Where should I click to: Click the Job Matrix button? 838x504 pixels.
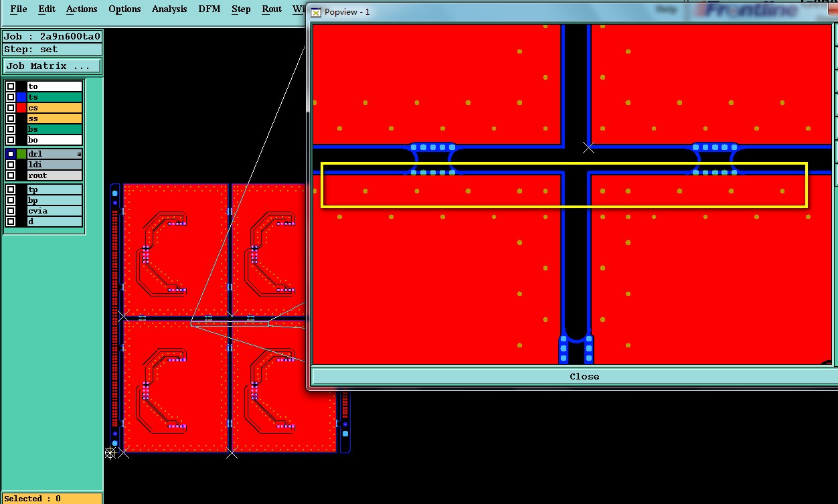point(52,66)
